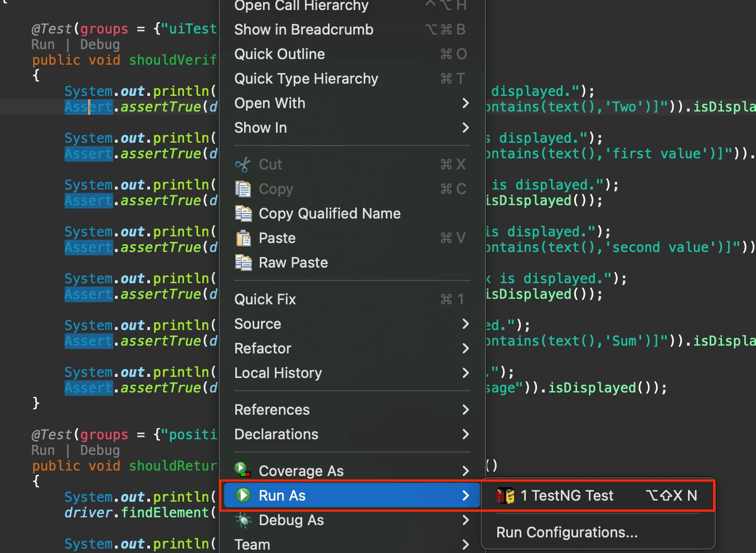Click the Debug code lens link in editor
Image resolution: width=756 pixels, height=553 pixels.
coord(99,44)
